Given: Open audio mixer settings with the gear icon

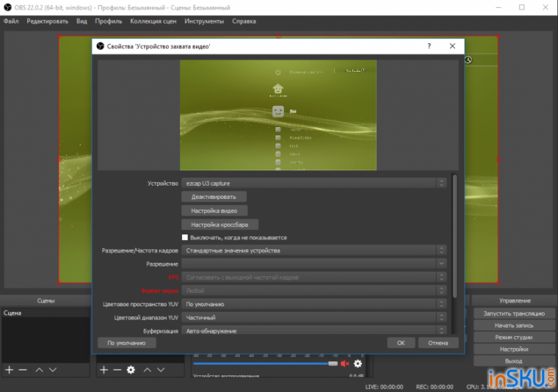Looking at the screenshot, I should (x=358, y=363).
